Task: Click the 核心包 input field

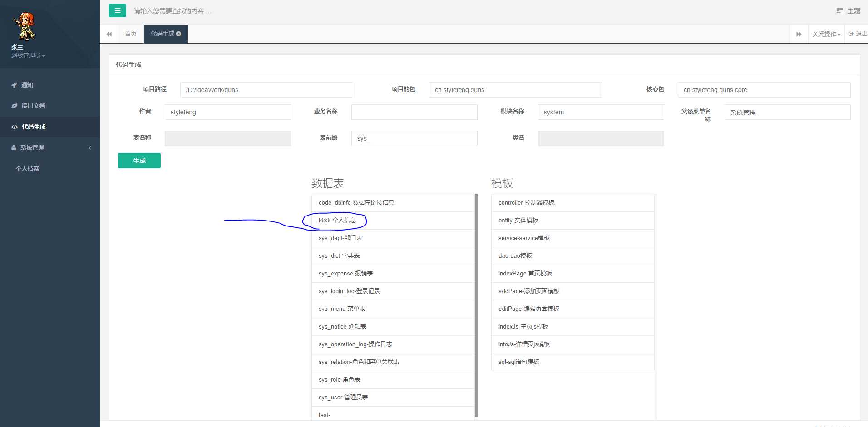Action: coord(764,90)
